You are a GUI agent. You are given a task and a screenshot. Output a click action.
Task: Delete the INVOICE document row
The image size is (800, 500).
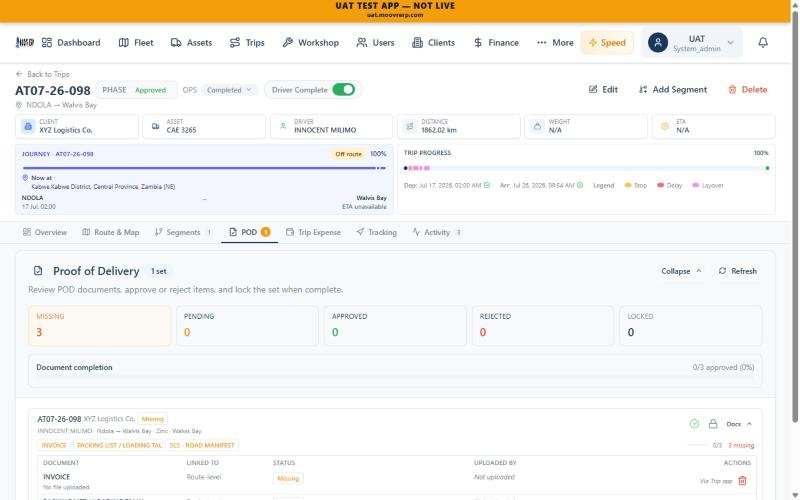(x=742, y=481)
